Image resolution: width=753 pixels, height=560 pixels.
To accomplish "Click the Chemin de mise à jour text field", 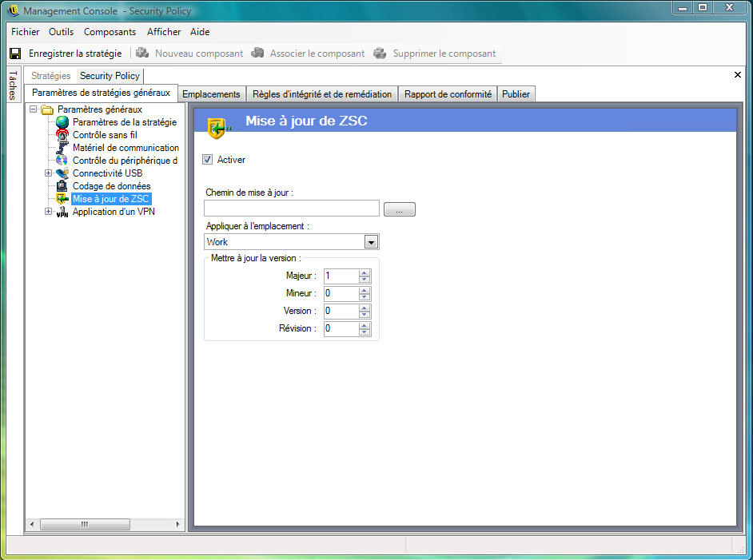I will click(292, 209).
